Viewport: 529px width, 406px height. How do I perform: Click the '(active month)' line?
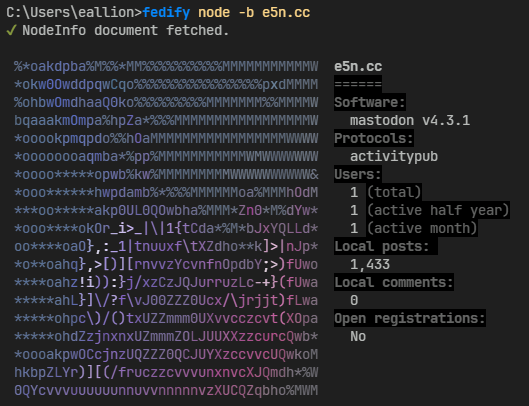pyautogui.click(x=414, y=228)
